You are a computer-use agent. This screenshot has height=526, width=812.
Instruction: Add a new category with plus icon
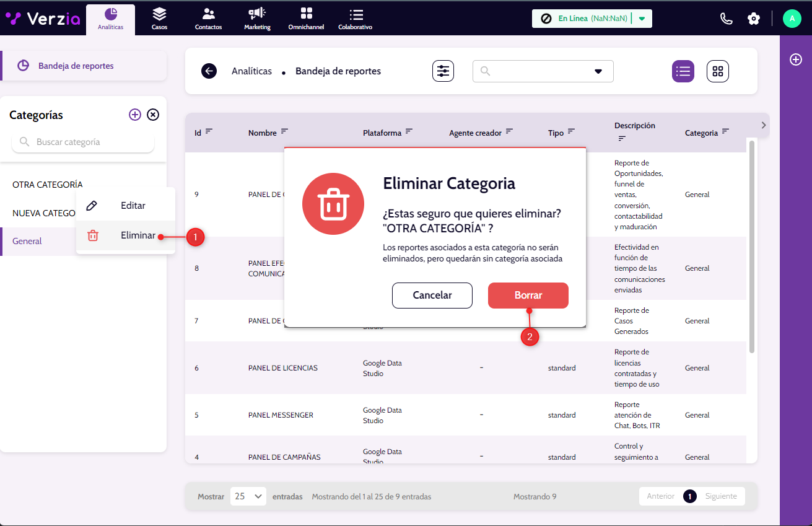click(x=134, y=115)
